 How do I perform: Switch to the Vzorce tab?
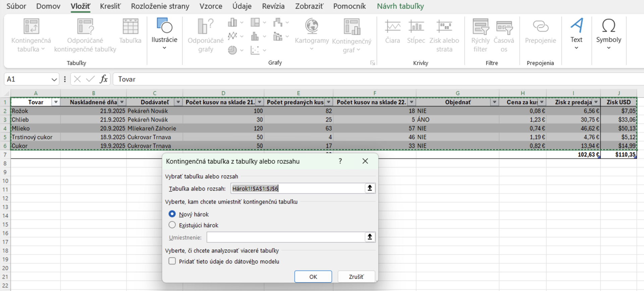(x=211, y=6)
